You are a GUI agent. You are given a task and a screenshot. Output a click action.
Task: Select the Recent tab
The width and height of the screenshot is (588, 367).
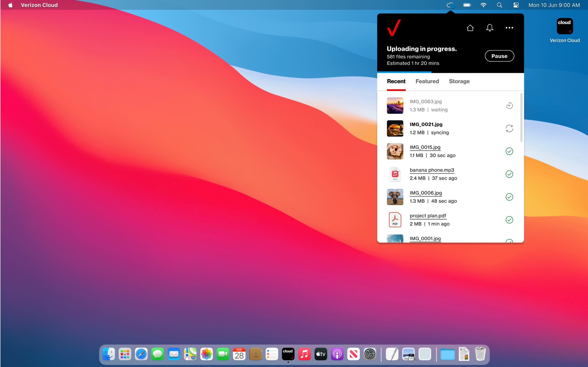pyautogui.click(x=396, y=81)
